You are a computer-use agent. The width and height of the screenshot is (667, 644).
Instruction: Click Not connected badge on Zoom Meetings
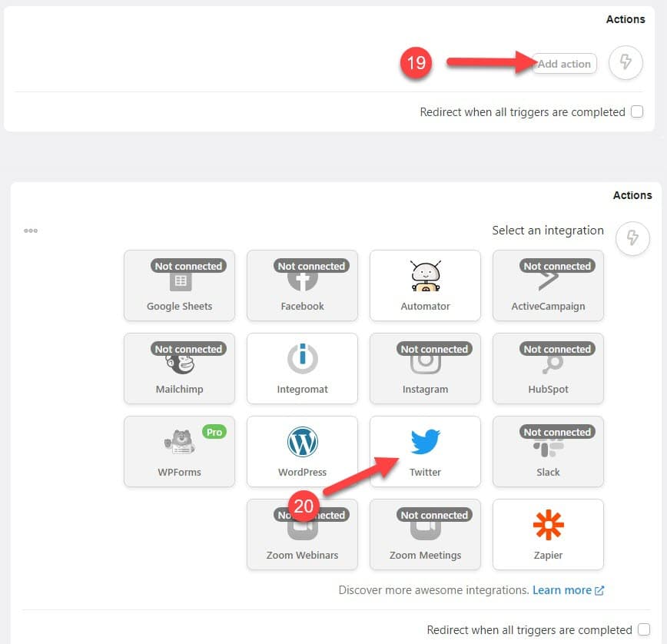(x=434, y=515)
